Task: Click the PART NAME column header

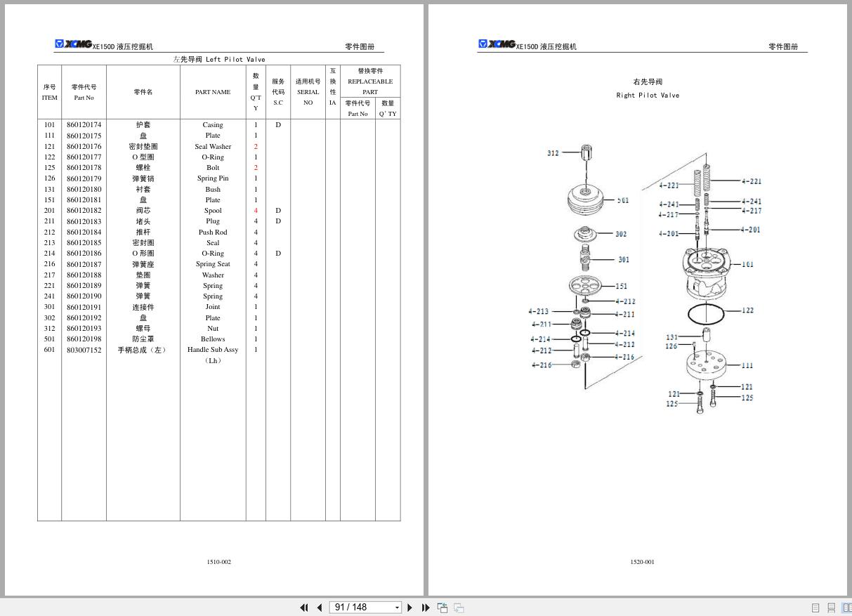Action: [213, 92]
